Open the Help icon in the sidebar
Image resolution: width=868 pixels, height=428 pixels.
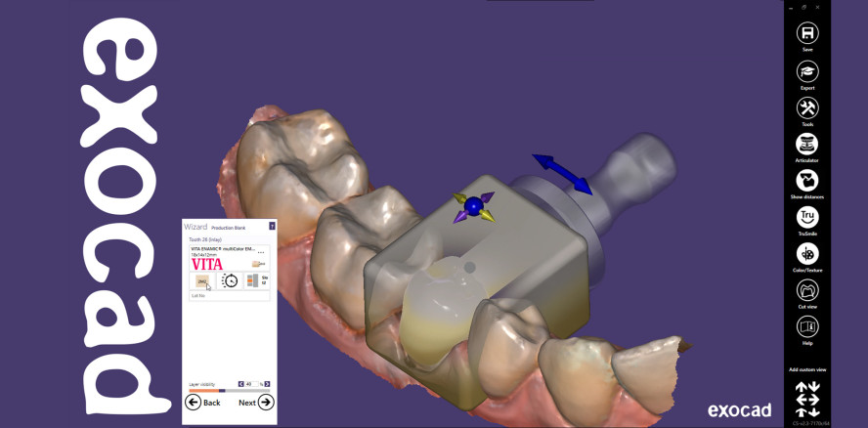[807, 326]
